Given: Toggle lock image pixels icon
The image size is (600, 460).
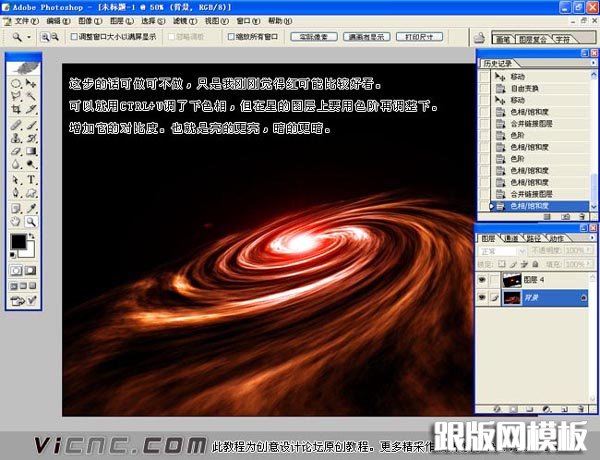Looking at the screenshot, I should pos(513,264).
